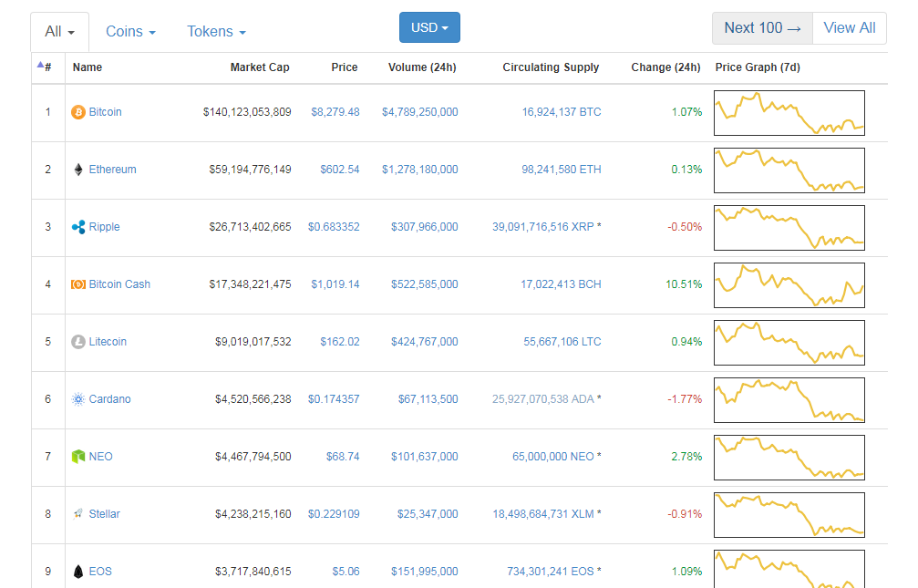Click the Bitcoin Cash logo icon

tap(77, 284)
